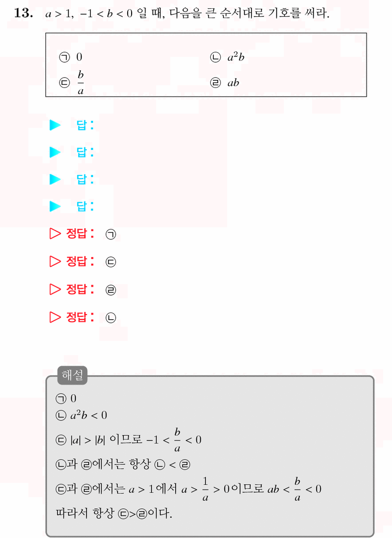The height and width of the screenshot is (538, 392).
Task: Click the cyan arrow beside the topmost 답 label
Action: coord(55,126)
